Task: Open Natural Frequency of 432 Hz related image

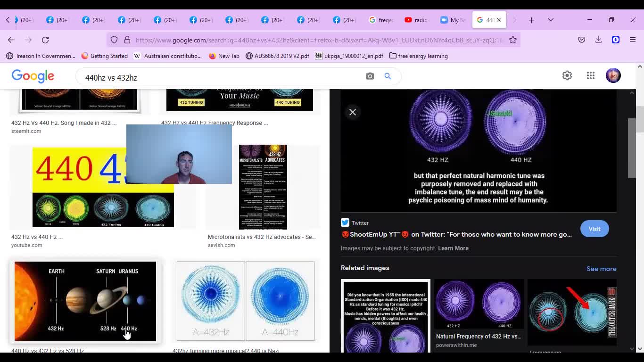Action: coord(479,304)
